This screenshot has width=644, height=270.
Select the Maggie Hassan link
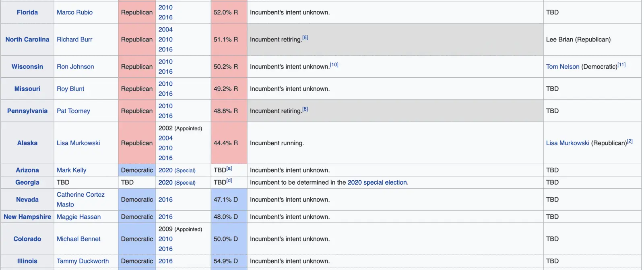[78, 217]
